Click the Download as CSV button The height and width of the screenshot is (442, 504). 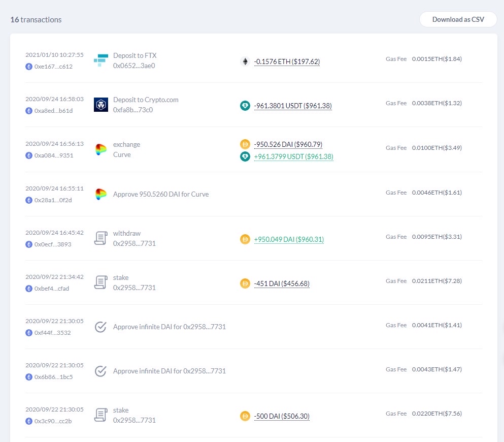pos(458,19)
